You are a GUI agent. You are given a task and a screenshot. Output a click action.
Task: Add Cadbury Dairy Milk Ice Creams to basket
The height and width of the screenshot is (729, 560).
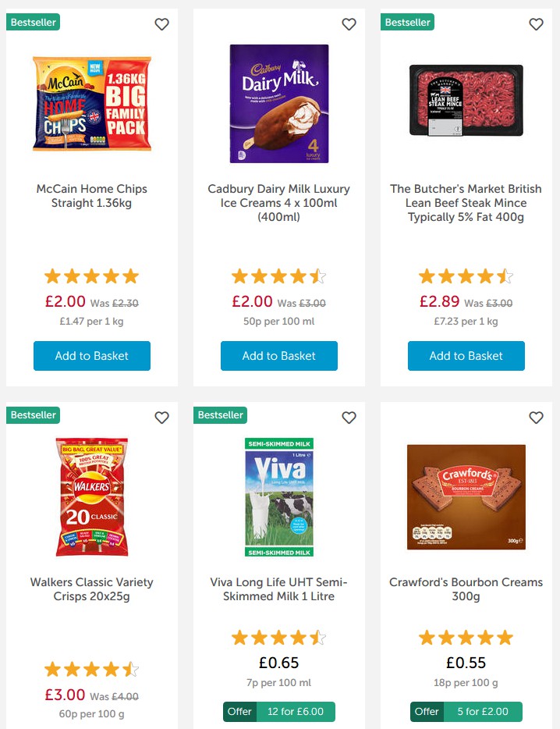(279, 356)
